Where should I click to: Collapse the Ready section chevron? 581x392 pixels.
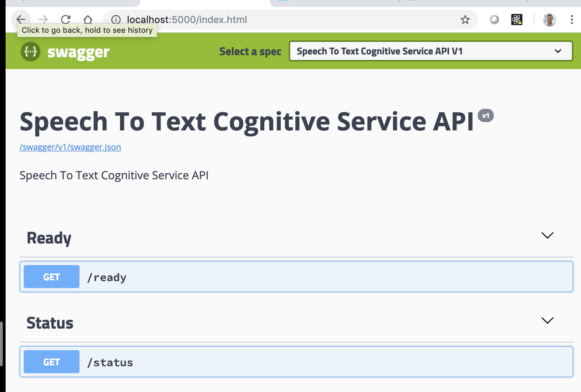coord(547,235)
